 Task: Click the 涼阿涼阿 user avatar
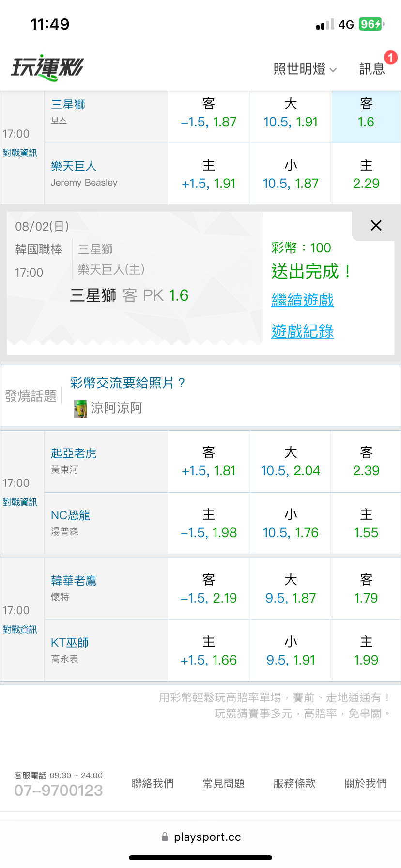[80, 408]
